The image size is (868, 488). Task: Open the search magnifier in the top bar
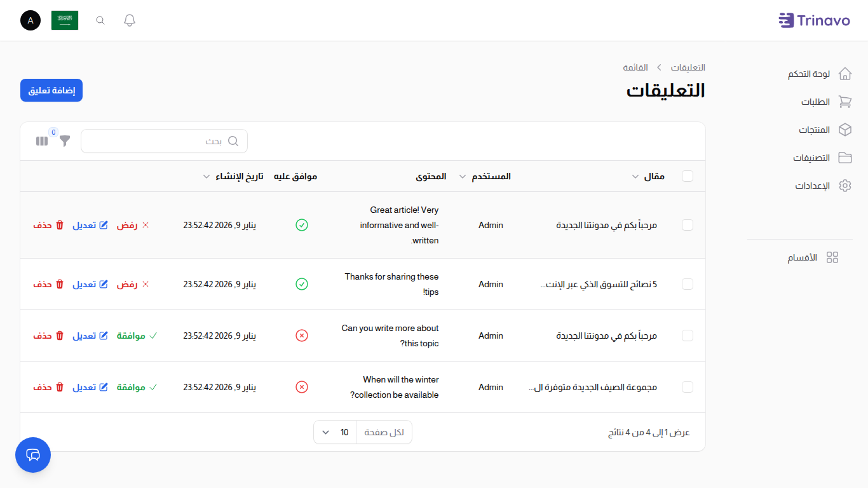pyautogui.click(x=100, y=20)
